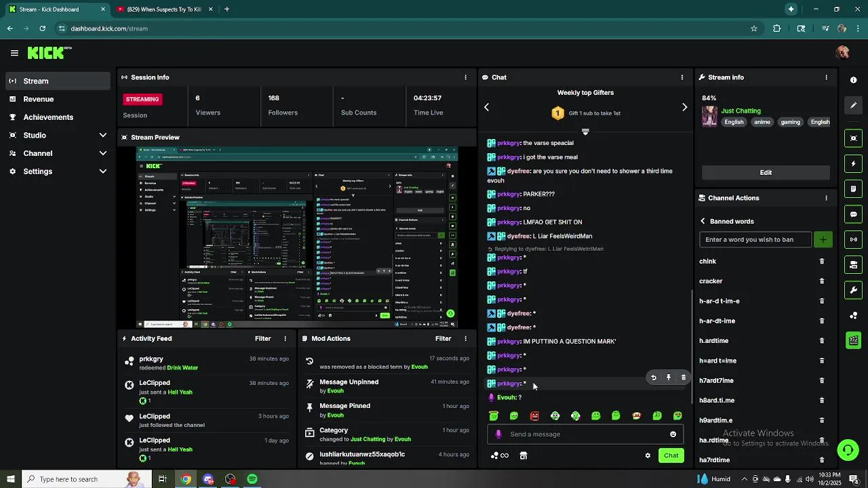
Task: Toggle the chat widget icon in right rail
Action: point(853,214)
